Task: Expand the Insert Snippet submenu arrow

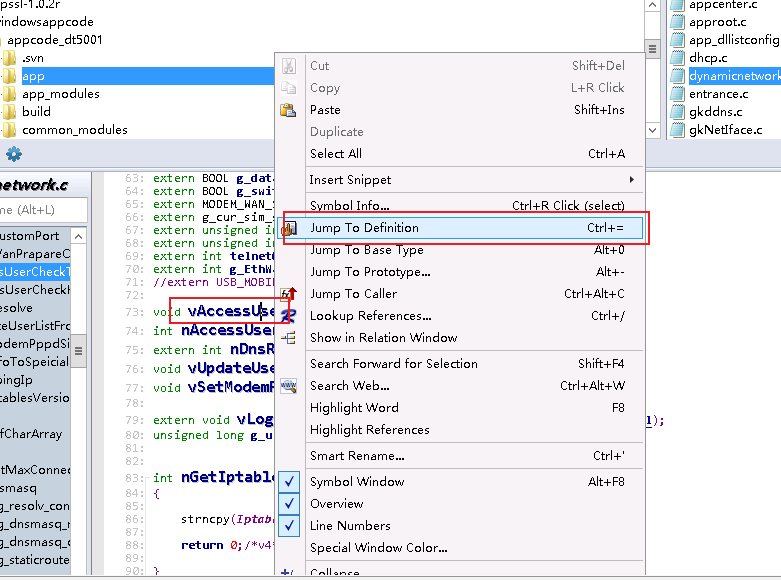Action: point(632,179)
